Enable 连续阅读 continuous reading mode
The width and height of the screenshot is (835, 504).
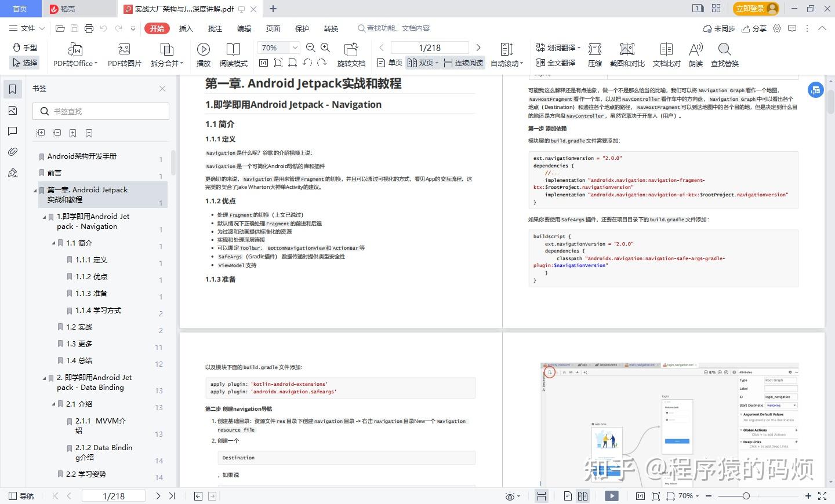point(463,63)
